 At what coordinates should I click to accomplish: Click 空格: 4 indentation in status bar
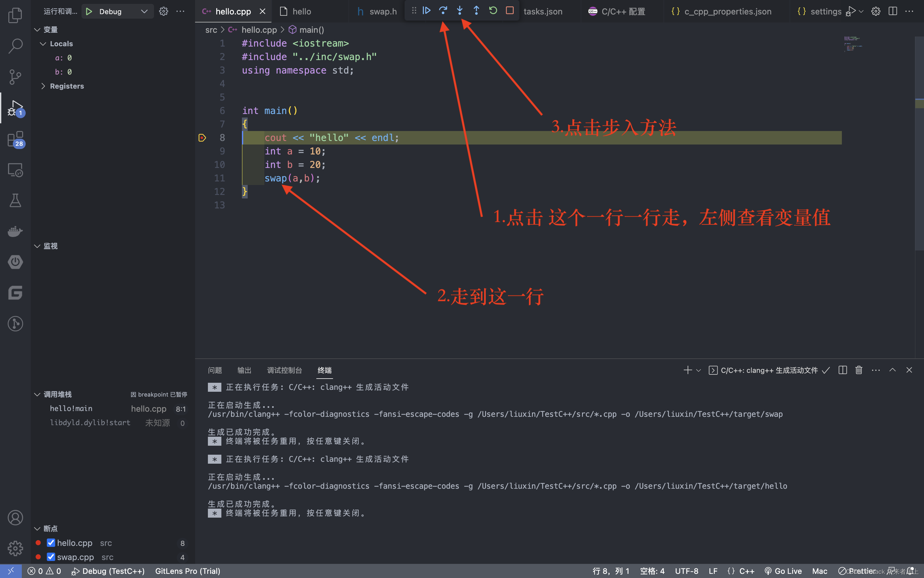pos(652,571)
